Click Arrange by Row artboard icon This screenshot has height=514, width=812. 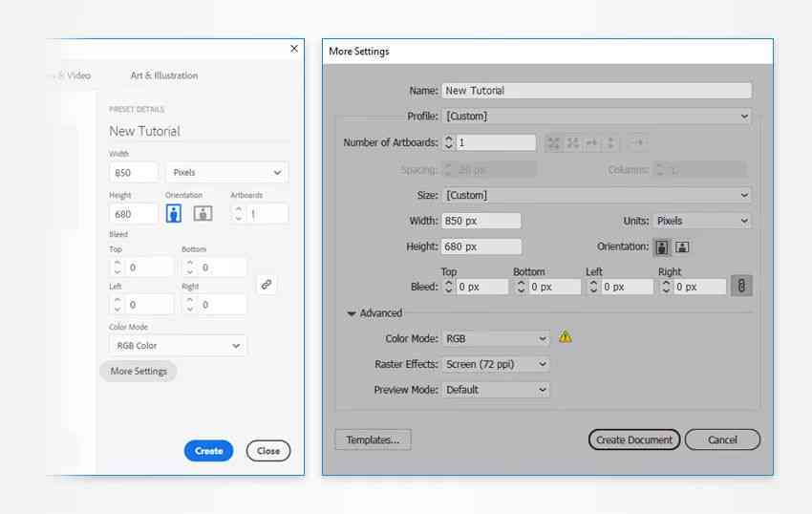click(592, 143)
